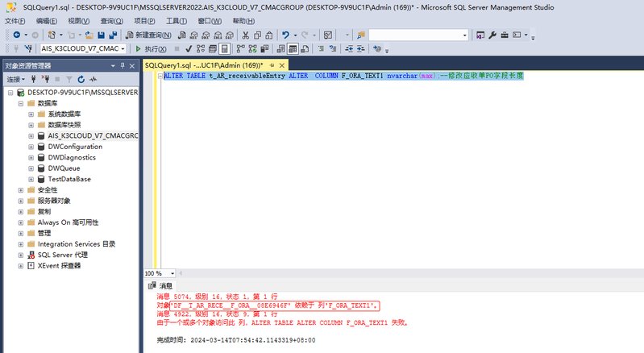Expand the AIS_K3CLOUD_V7_CMACGROUP database node

click(31, 136)
